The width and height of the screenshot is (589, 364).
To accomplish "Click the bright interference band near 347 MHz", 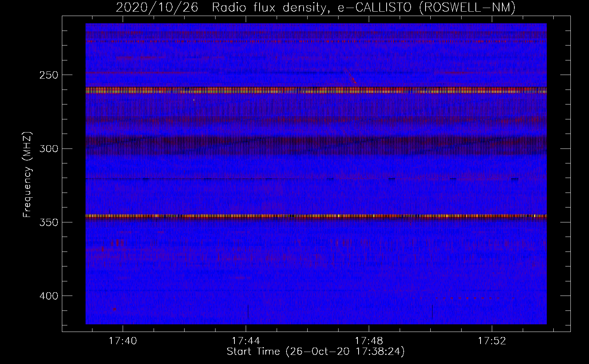I will 316,216.
